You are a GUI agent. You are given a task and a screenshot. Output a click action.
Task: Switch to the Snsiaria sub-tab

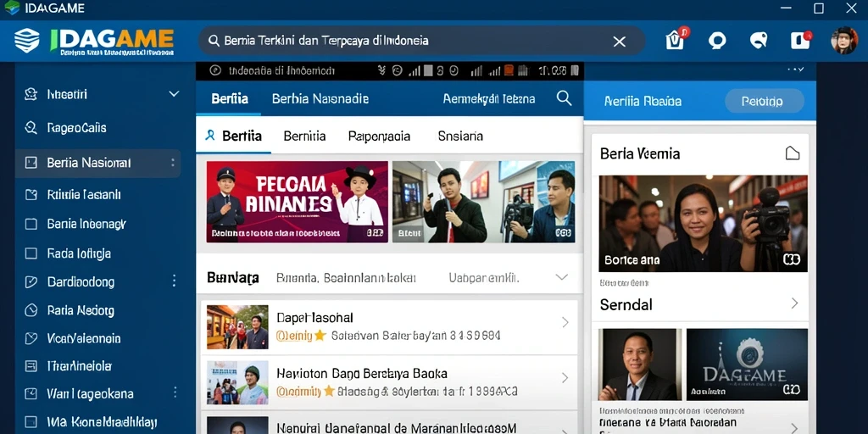460,136
